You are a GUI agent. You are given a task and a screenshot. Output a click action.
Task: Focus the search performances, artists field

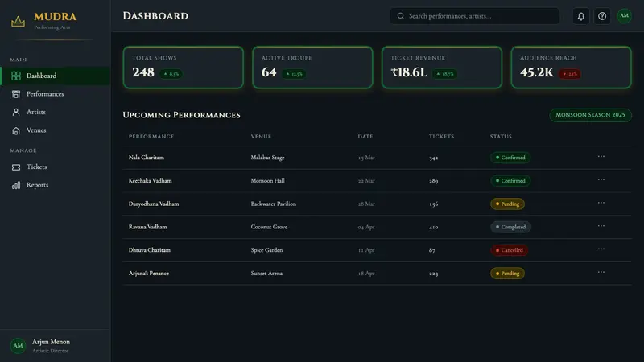[x=475, y=16]
